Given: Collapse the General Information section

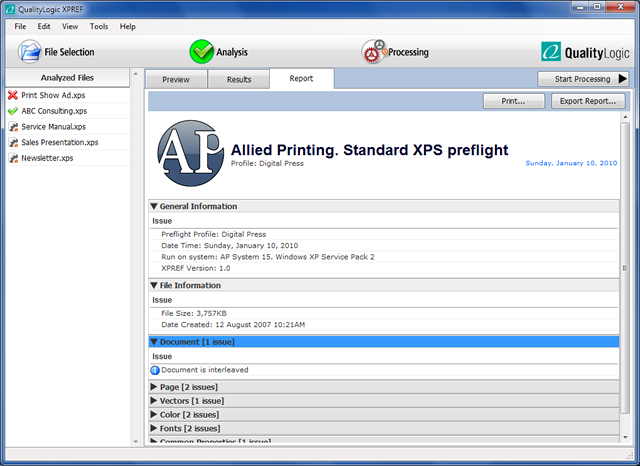Looking at the screenshot, I should pos(154,206).
